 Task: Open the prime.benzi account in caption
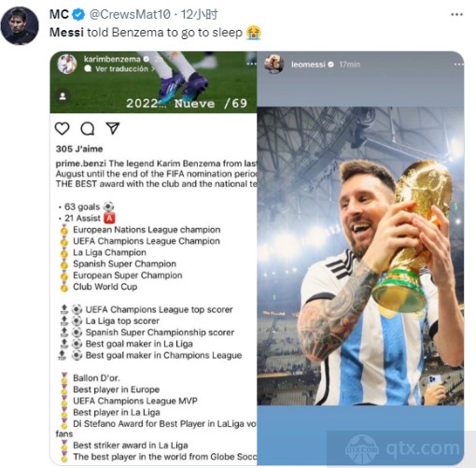click(x=81, y=163)
